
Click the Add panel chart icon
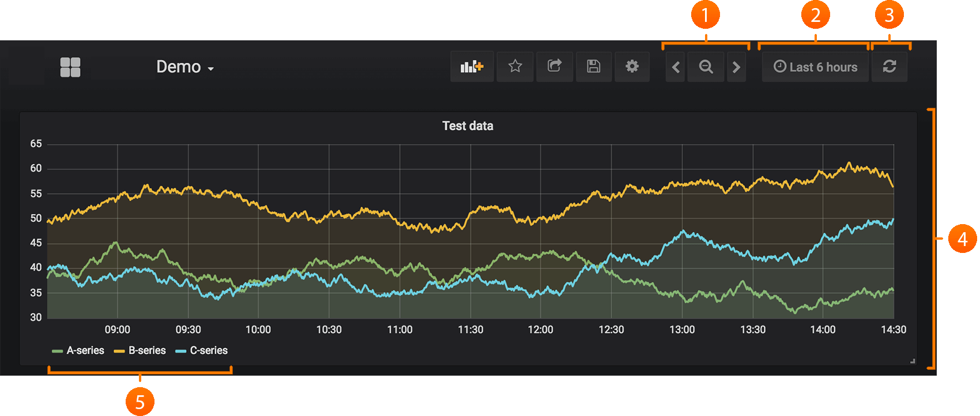pos(472,67)
